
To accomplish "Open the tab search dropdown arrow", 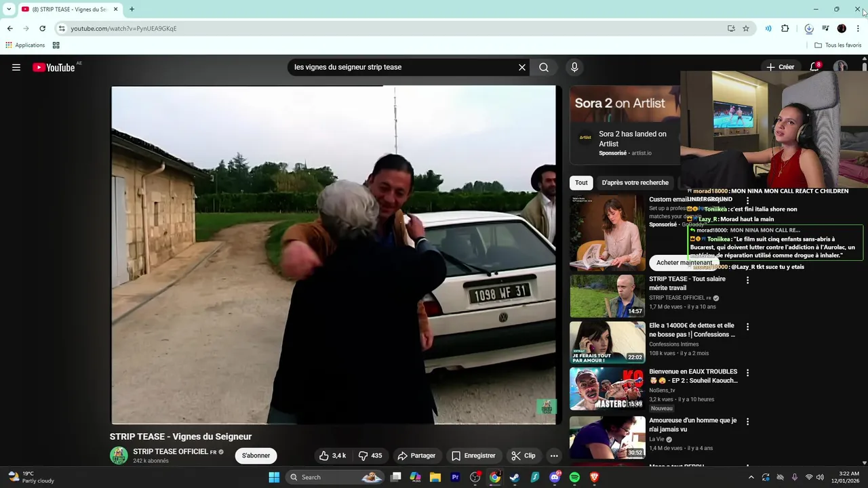I will pos(9,9).
